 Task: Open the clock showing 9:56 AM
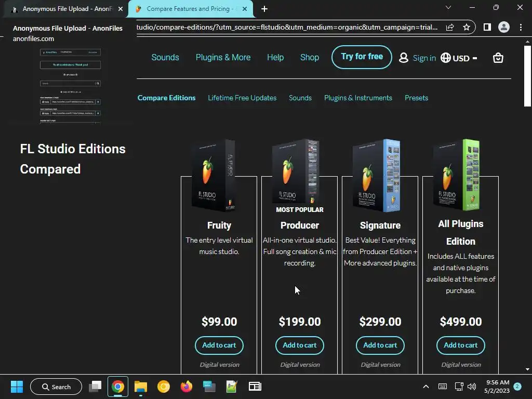[x=497, y=387]
